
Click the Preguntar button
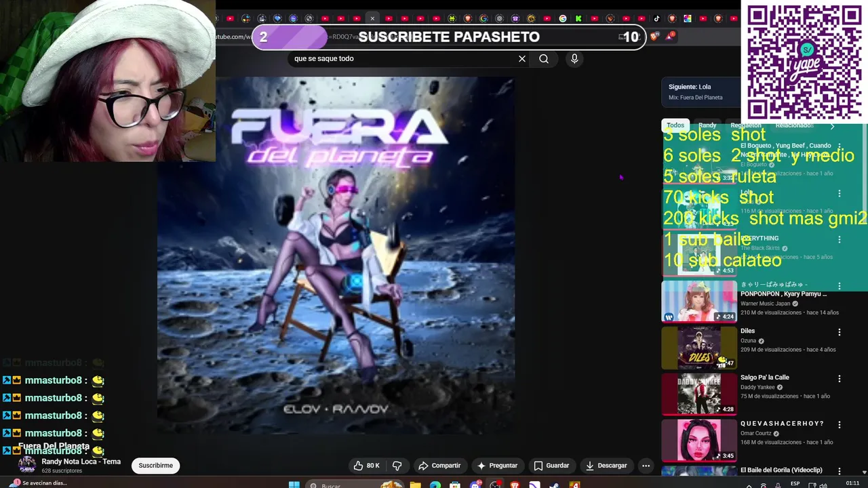[497, 466]
